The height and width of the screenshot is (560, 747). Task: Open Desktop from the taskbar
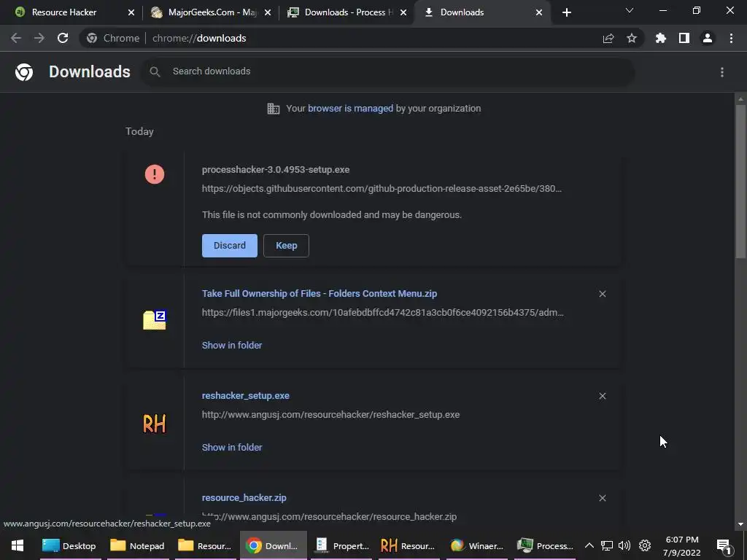pos(69,545)
